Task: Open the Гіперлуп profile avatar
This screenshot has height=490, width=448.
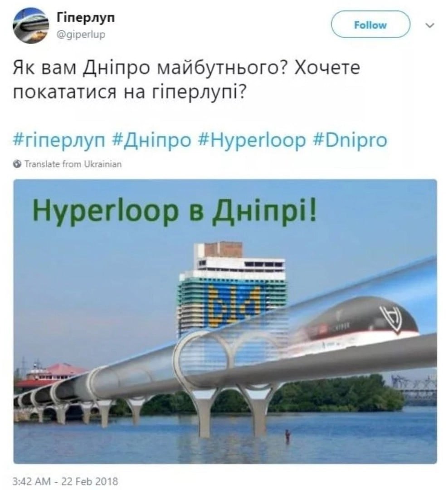Action: pos(31,25)
